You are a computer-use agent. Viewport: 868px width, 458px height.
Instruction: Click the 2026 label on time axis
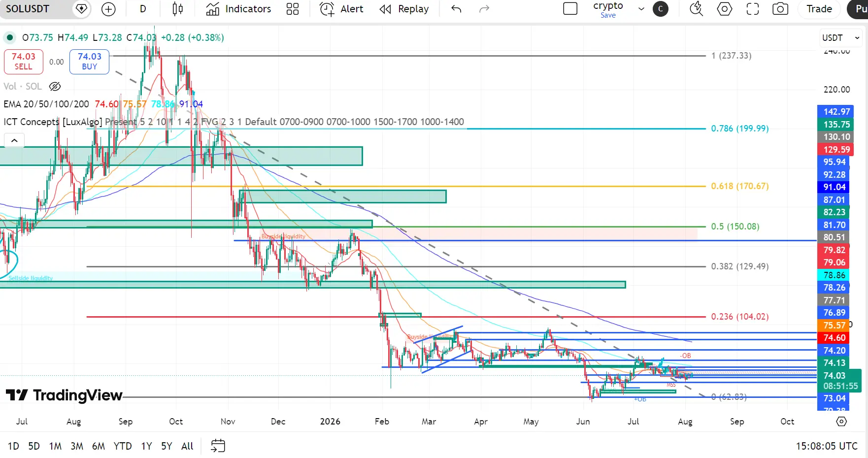point(330,422)
